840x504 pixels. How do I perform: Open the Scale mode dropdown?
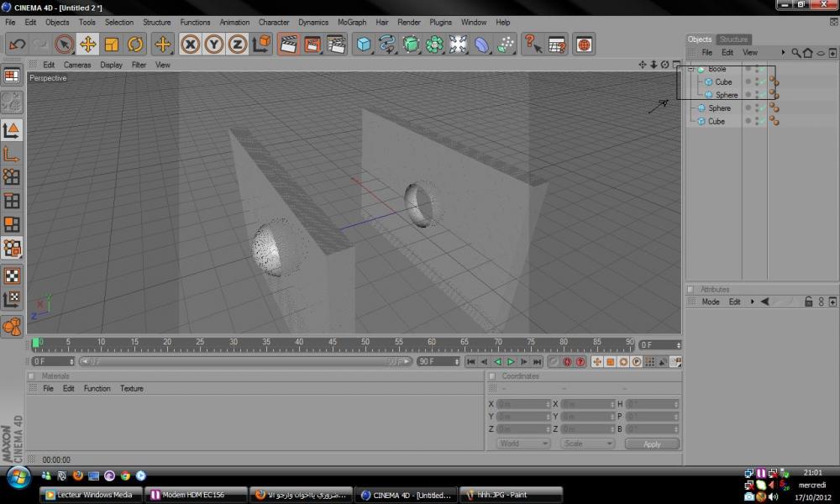(x=587, y=444)
